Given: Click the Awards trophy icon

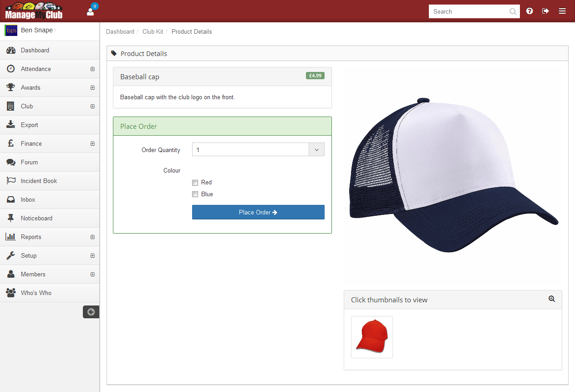Looking at the screenshot, I should pyautogui.click(x=11, y=87).
